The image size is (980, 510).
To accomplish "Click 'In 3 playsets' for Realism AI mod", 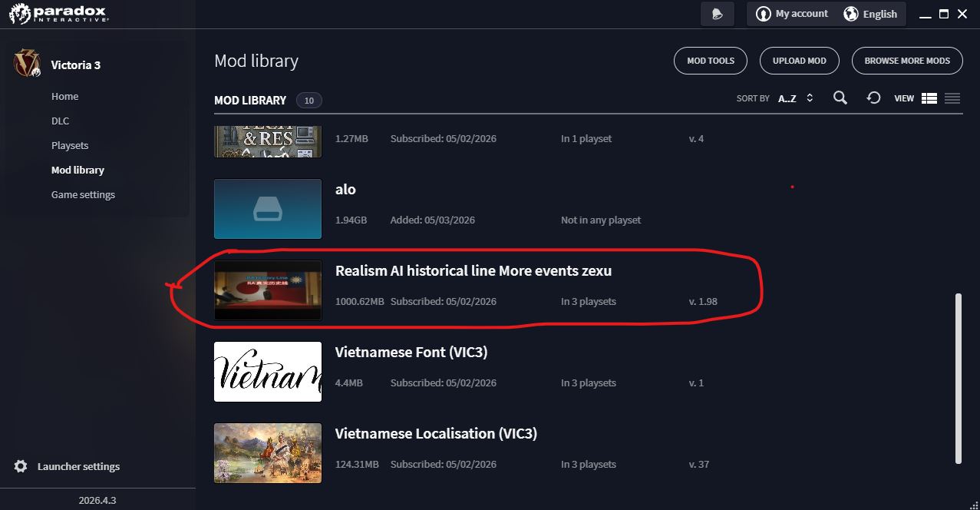I will (589, 301).
